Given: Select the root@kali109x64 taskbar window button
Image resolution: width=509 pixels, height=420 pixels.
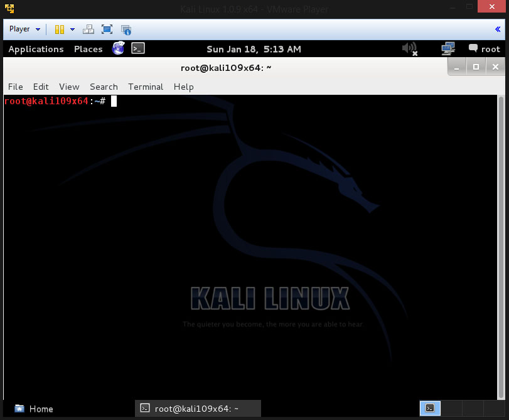Looking at the screenshot, I should [198, 409].
